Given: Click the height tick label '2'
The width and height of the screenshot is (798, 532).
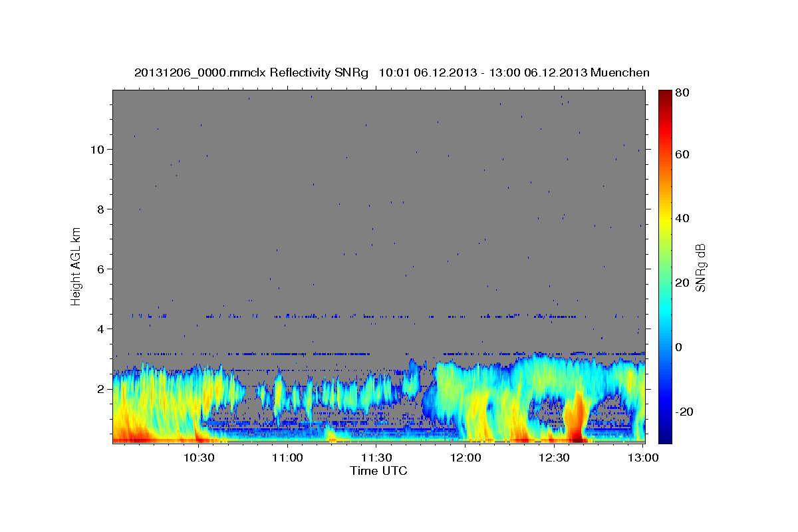Looking at the screenshot, I should coord(101,388).
